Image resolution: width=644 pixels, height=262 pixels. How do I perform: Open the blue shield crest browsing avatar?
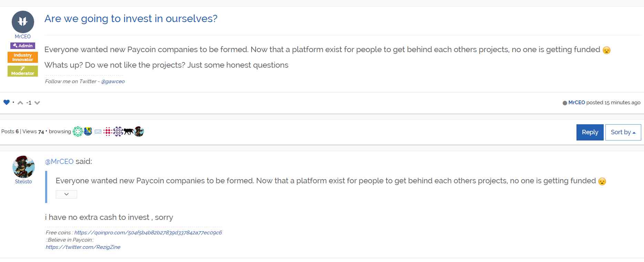click(x=88, y=132)
